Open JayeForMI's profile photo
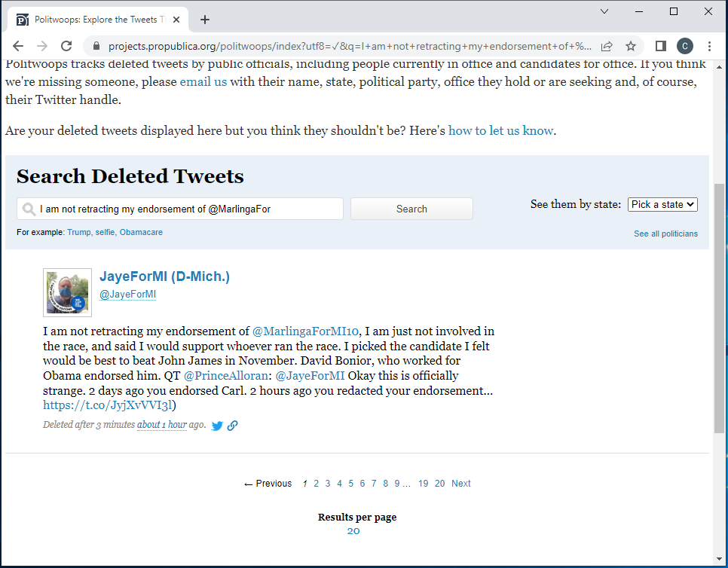The width and height of the screenshot is (728, 568). [x=67, y=293]
